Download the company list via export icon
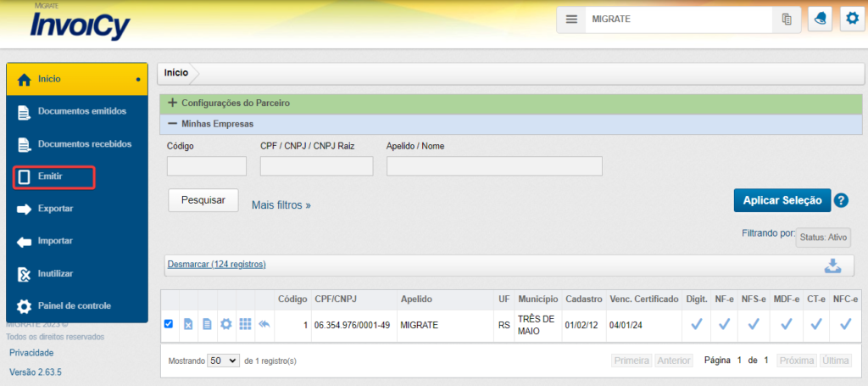 tap(832, 266)
